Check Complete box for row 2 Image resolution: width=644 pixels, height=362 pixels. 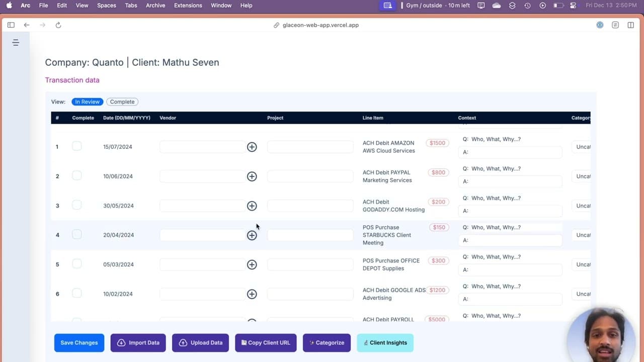pos(76,175)
